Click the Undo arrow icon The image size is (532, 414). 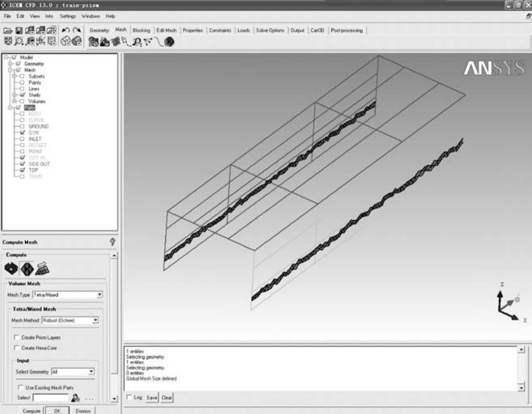(x=66, y=30)
